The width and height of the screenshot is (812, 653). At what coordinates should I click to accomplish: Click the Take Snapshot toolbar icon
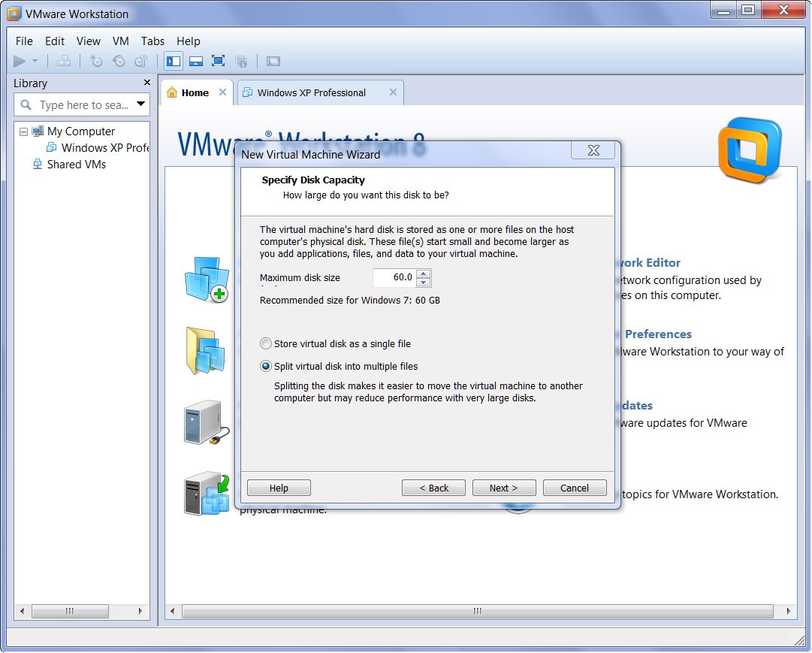96,61
